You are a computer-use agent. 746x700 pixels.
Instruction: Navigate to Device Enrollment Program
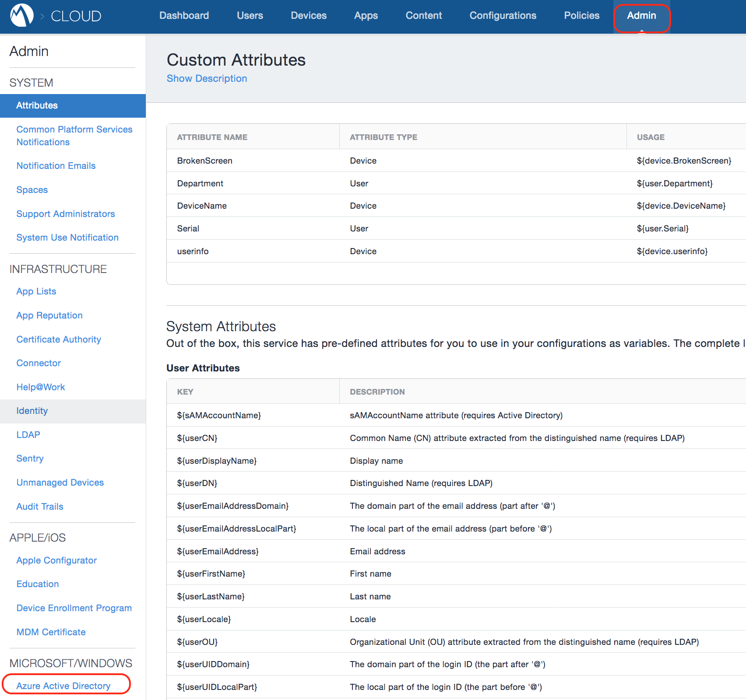(74, 608)
